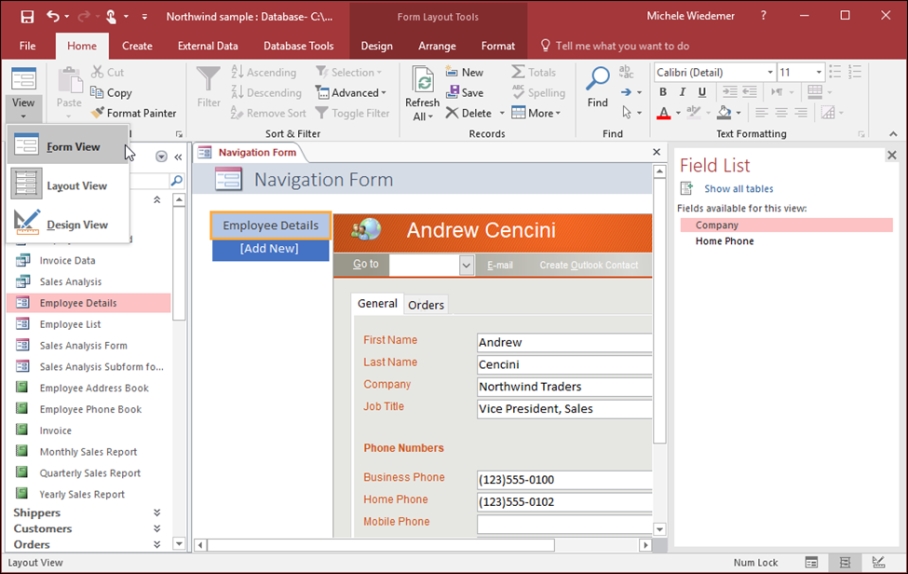Open the font size 11 dropdown
This screenshot has height=574, width=908.
tap(819, 72)
